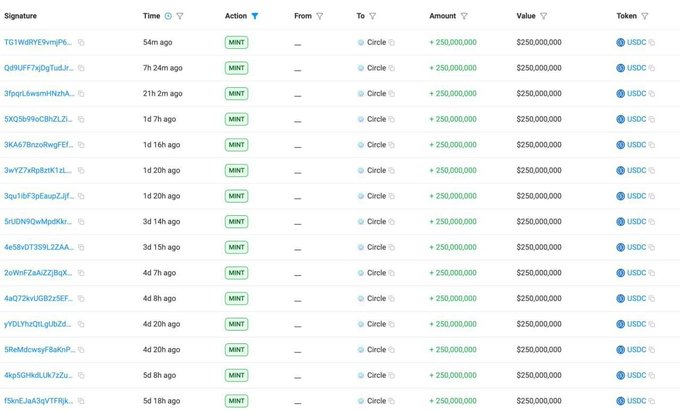Copy signature f5knEJaA3qVTFRjk
The image size is (680, 413).
[81, 401]
